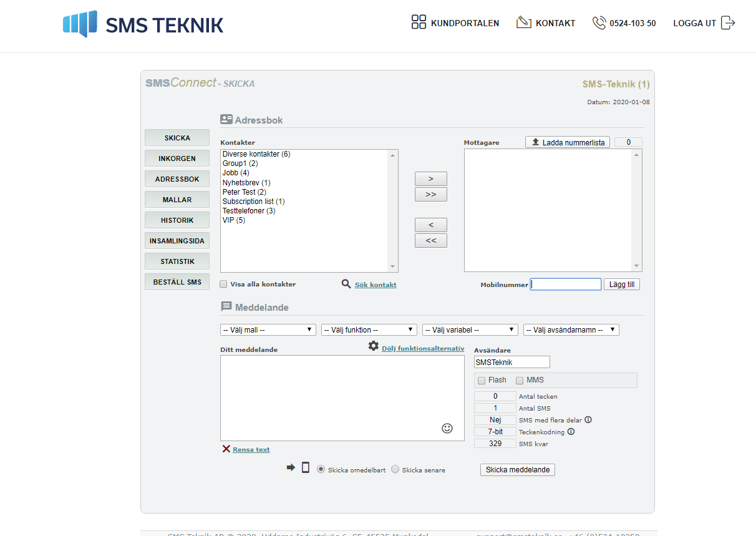Screen dimensions: 756x536
Task: Open the Kundportalen grid icon
Action: click(419, 22)
